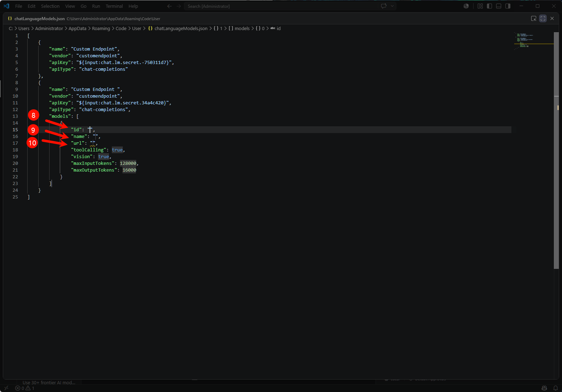
Task: Click the first "Custom Endpoint" name value
Action: [x=94, y=49]
